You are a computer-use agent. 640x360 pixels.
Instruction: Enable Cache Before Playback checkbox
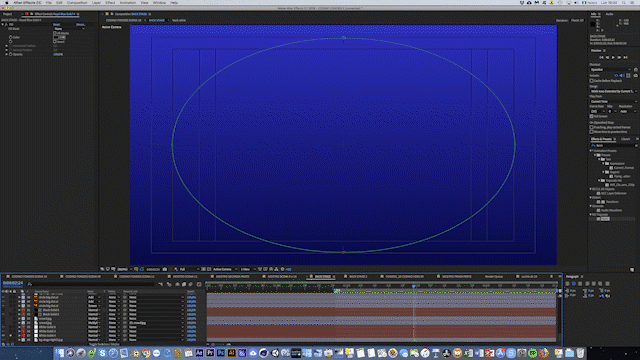(591, 81)
